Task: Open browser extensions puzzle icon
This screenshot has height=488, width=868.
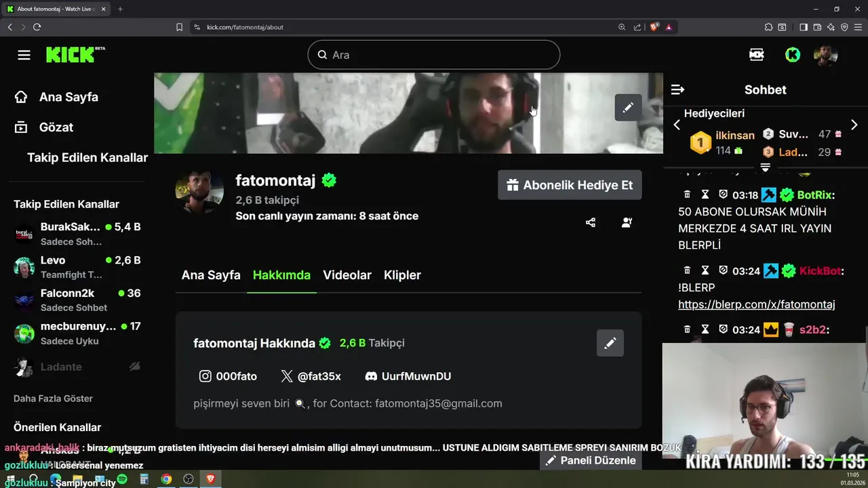Action: pyautogui.click(x=768, y=27)
